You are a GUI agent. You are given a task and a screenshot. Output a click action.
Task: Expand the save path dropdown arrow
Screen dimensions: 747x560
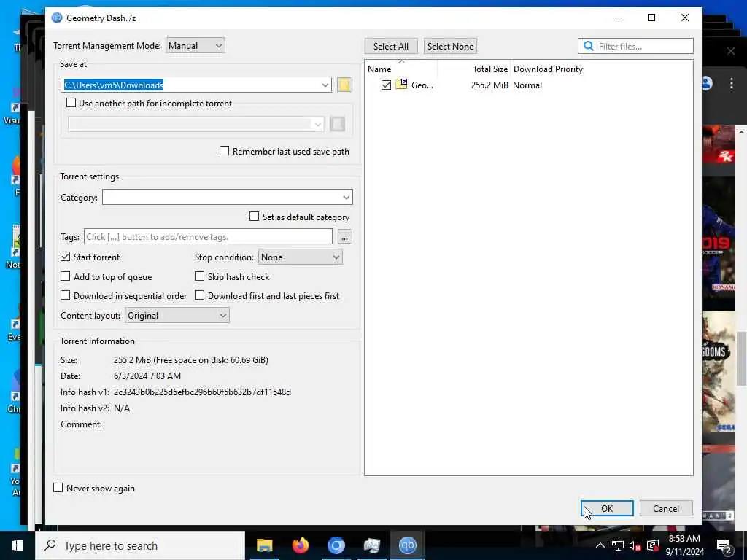(x=325, y=85)
